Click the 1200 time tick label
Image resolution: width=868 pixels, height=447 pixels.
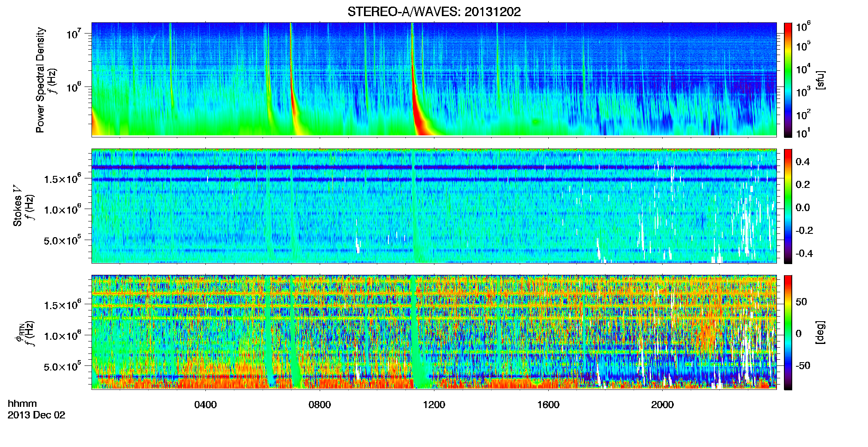[434, 404]
